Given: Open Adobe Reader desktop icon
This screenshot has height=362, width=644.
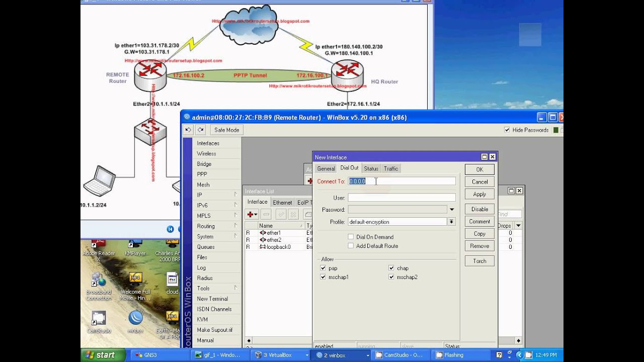Looking at the screenshot, I should (99, 244).
